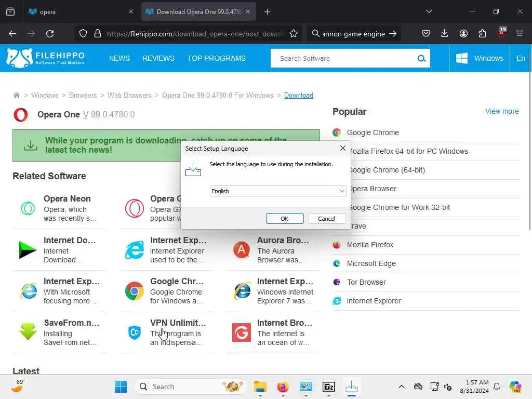The width and height of the screenshot is (532, 399).
Task: Open the En language selector
Action: pos(521,58)
